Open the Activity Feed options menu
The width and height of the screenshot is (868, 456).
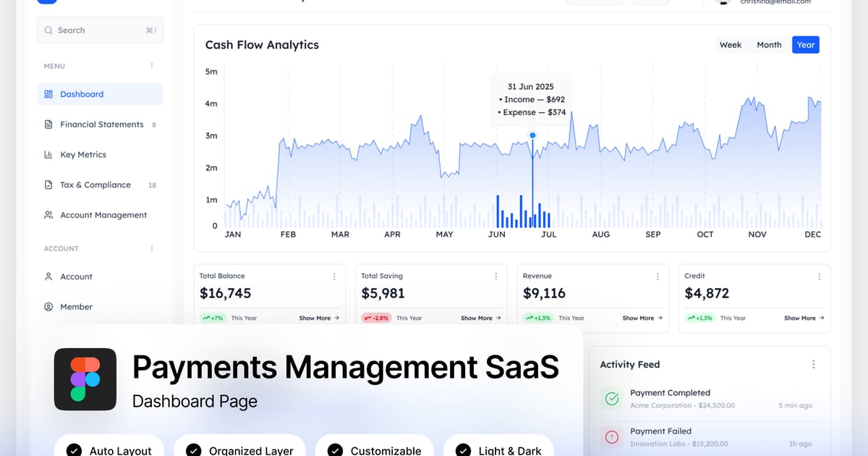(813, 364)
